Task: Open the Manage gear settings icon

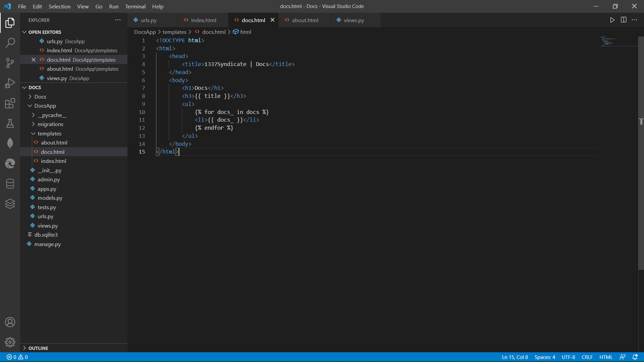Action: (x=10, y=342)
